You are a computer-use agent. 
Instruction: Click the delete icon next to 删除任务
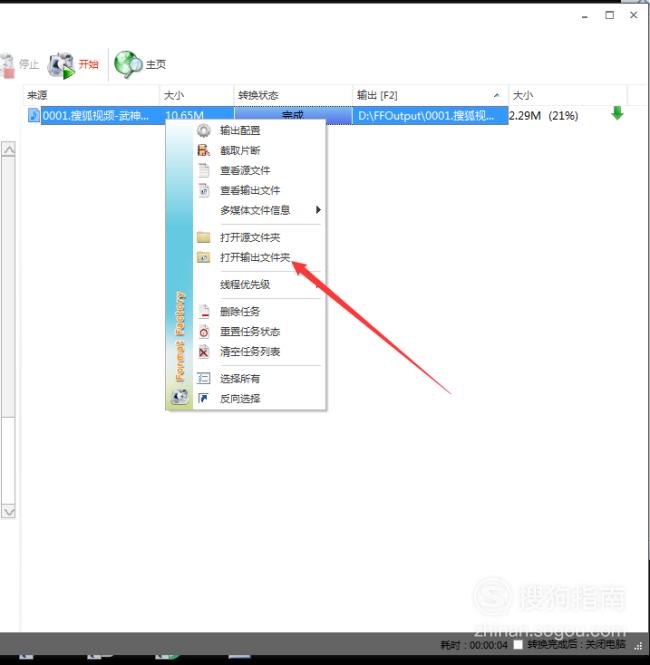(x=204, y=311)
